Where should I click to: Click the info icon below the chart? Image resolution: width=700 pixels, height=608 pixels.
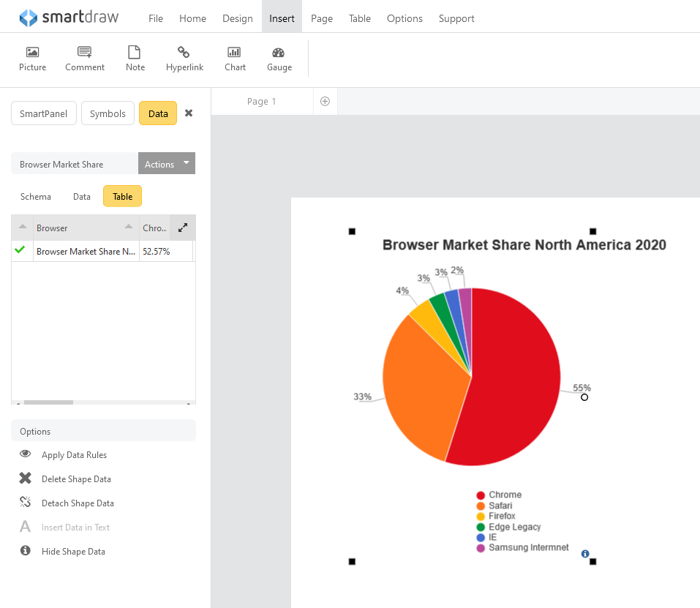tap(585, 554)
